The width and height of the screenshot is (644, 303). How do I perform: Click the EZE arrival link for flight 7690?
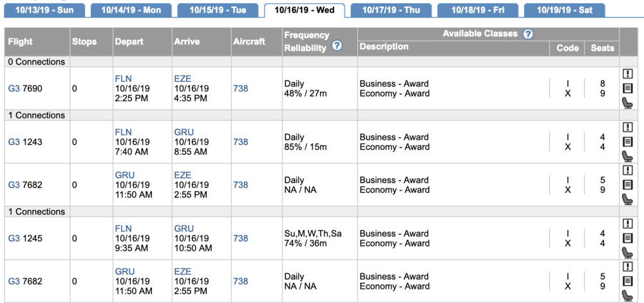coord(182,79)
